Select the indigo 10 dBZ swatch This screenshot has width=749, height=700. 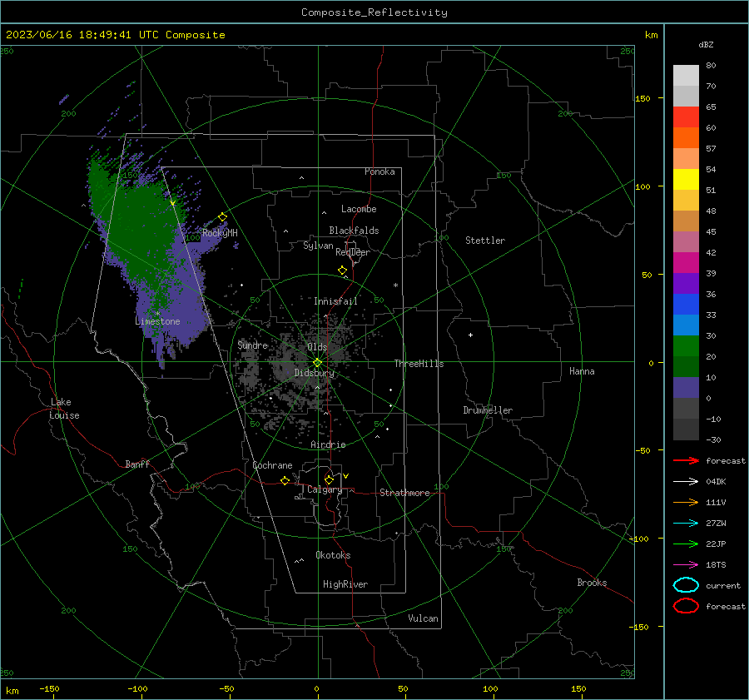click(686, 388)
